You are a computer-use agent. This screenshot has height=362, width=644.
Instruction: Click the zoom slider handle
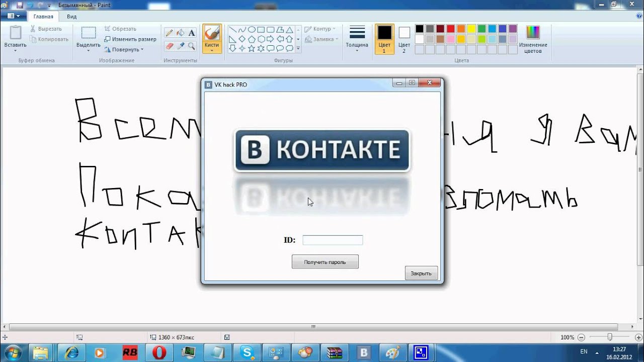pyautogui.click(x=609, y=337)
